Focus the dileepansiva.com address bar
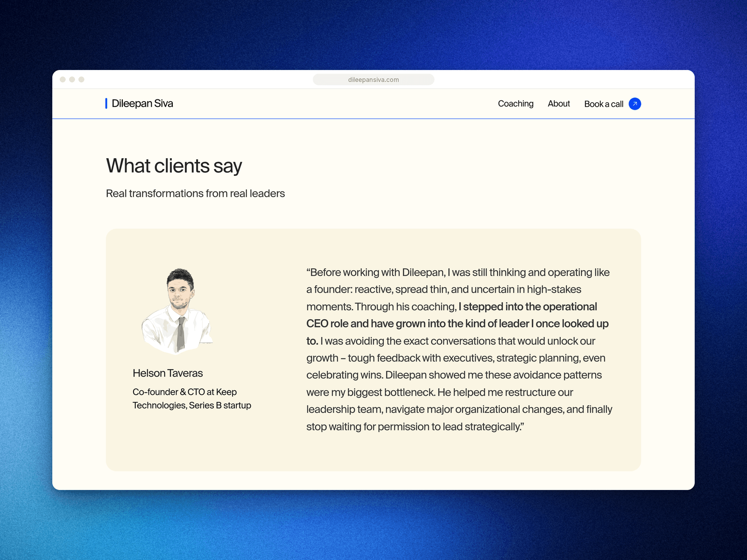The image size is (747, 560). click(x=373, y=80)
